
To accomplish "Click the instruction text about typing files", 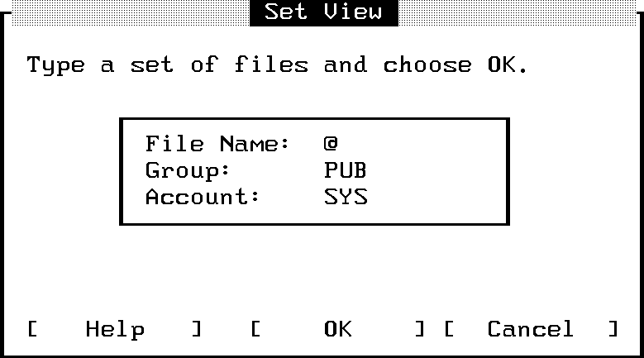I will click(x=277, y=65).
